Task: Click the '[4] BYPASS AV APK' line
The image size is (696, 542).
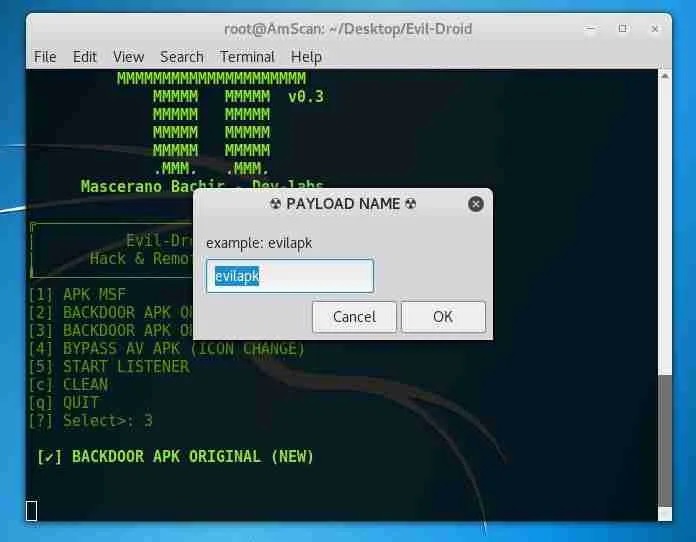Action: pyautogui.click(x=166, y=348)
